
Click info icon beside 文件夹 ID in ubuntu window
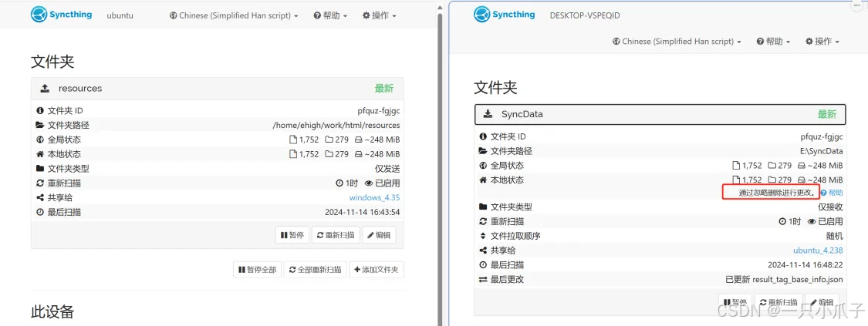(x=40, y=110)
